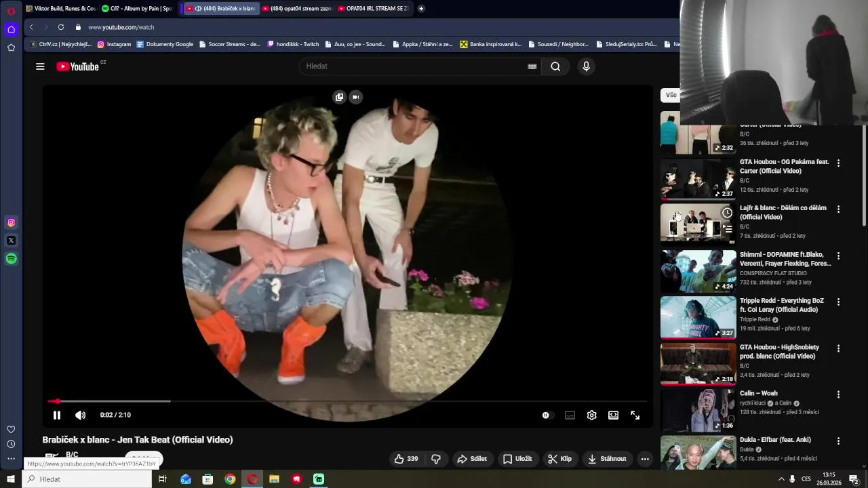Switch to theater mode
This screenshot has height=488, width=868.
coord(613,415)
